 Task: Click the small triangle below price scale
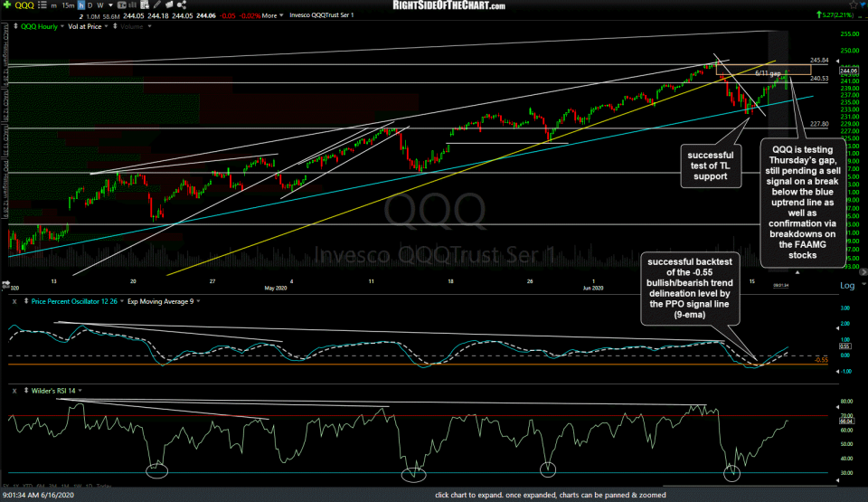tap(797, 272)
